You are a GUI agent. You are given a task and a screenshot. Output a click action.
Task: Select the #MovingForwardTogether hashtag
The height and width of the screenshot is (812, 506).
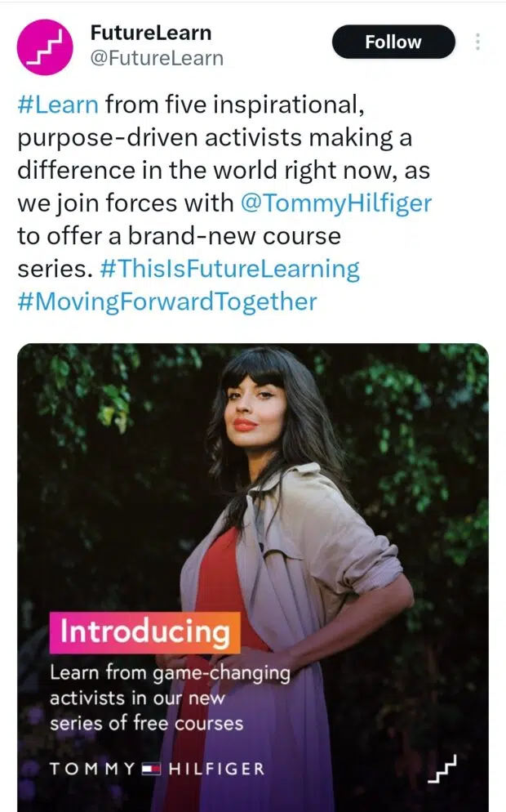pyautogui.click(x=166, y=301)
